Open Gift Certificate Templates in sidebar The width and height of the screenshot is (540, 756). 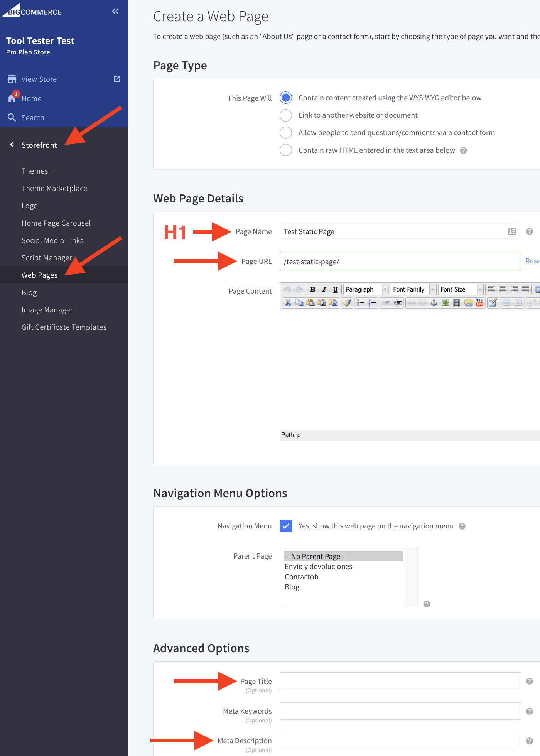64,327
